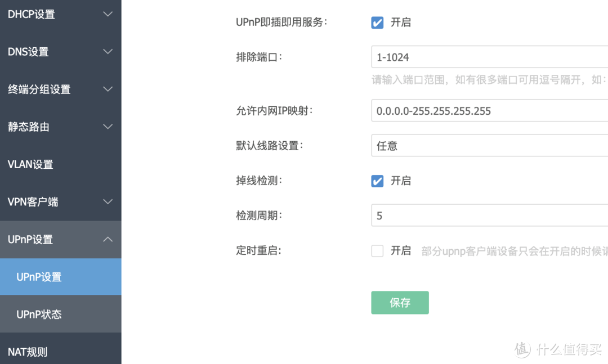Viewport: 608px width, 364px height.
Task: Expand the VPN客户端 section
Action: point(60,201)
